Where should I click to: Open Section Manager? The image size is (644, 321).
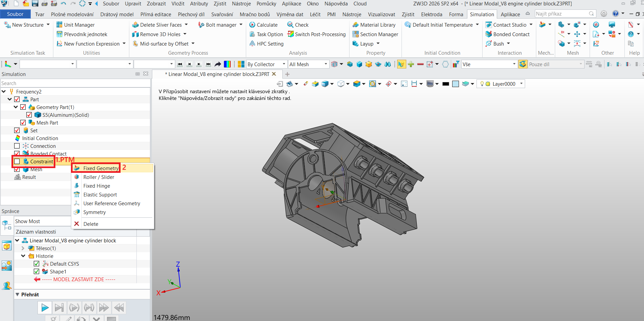point(375,34)
